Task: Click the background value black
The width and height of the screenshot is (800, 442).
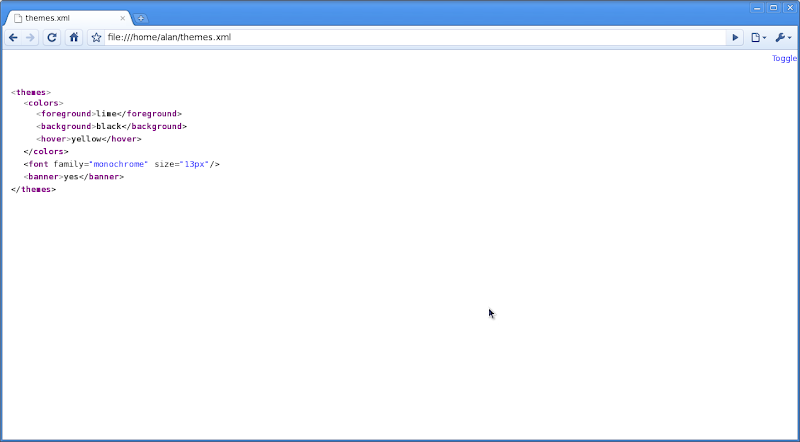Action: pos(109,127)
